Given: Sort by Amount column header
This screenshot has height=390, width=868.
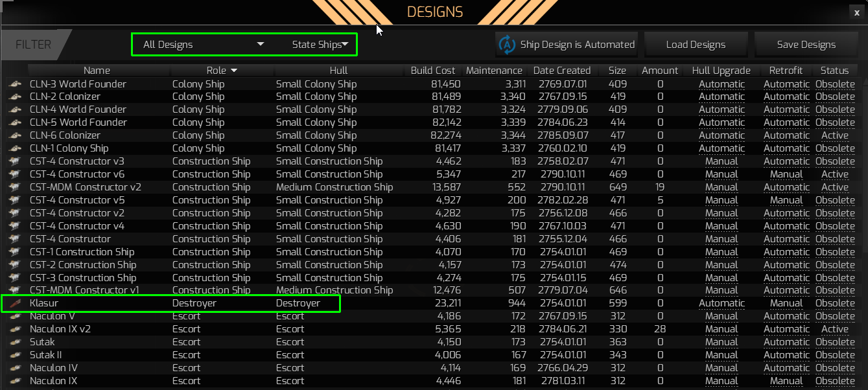Looking at the screenshot, I should click(660, 70).
